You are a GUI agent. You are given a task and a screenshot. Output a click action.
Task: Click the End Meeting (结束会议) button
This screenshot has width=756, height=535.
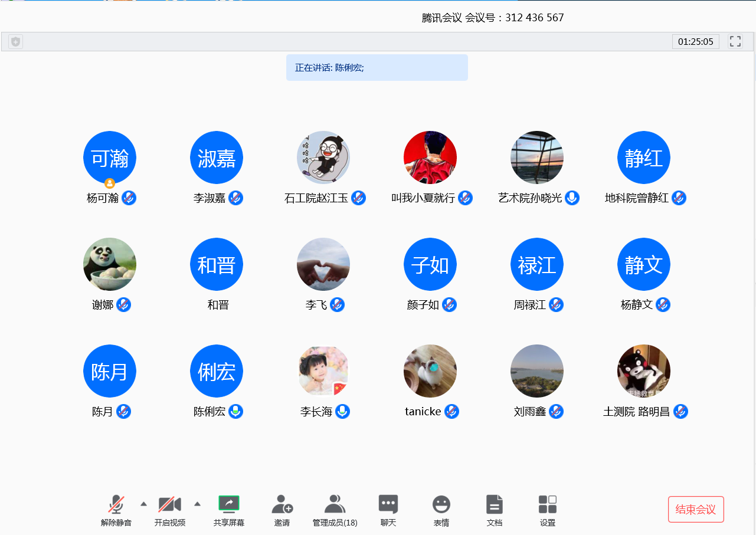pyautogui.click(x=696, y=510)
